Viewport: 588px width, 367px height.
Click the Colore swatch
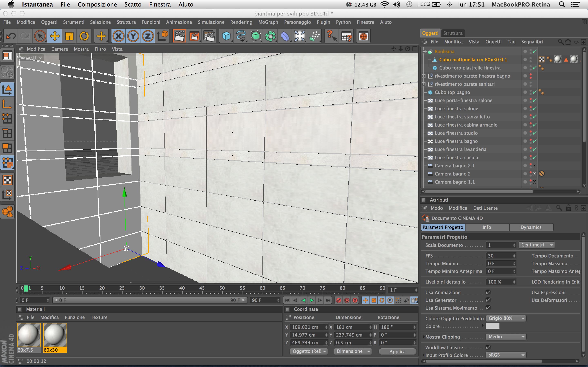492,326
